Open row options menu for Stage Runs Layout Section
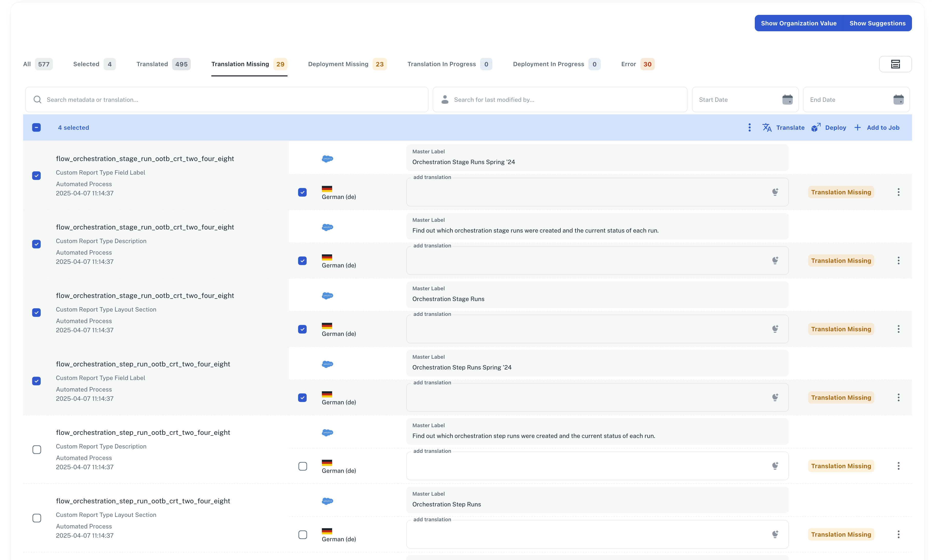This screenshot has width=932, height=560. (x=898, y=329)
